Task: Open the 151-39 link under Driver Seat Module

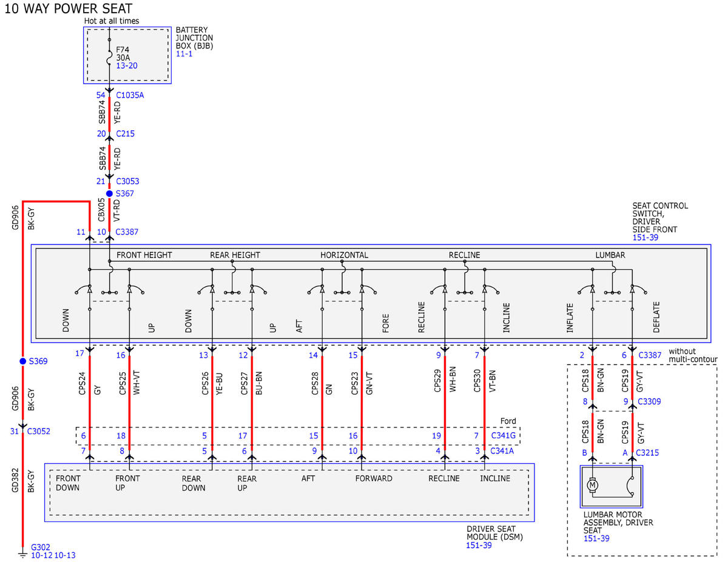Action: coord(479,545)
